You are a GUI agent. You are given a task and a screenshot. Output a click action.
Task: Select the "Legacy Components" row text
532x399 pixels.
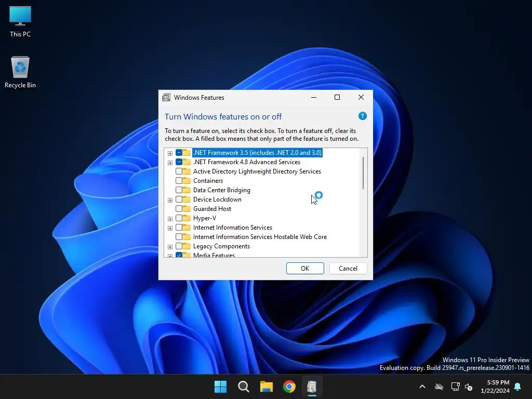coord(221,246)
